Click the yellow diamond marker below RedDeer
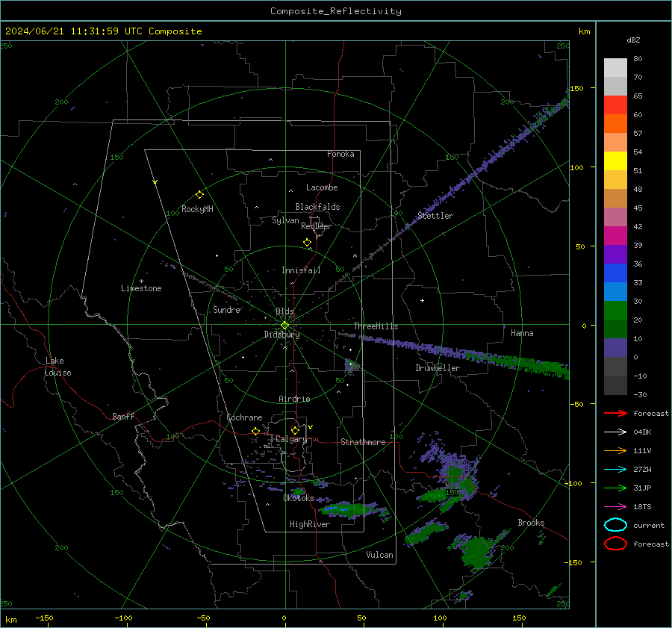Image resolution: width=672 pixels, height=628 pixels. point(307,243)
